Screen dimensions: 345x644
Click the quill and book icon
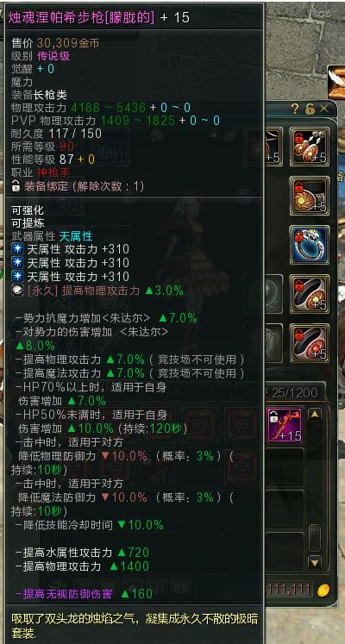[x=336, y=81]
